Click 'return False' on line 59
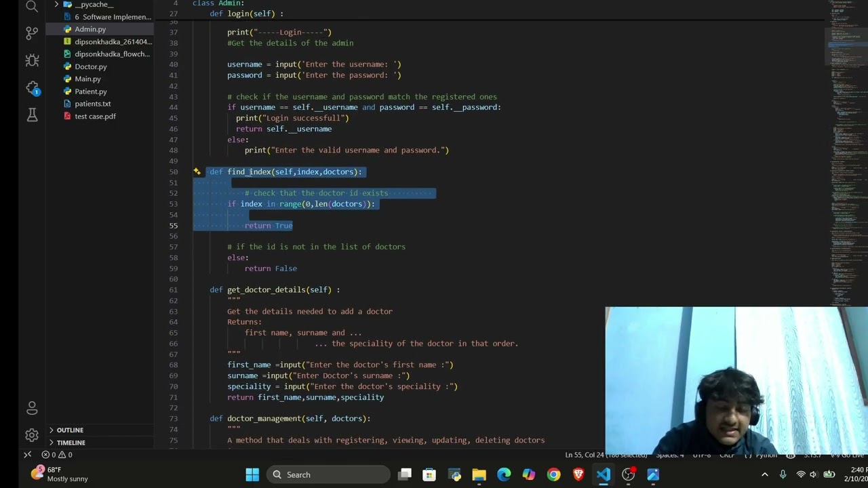Image resolution: width=868 pixels, height=488 pixels. (271, 268)
